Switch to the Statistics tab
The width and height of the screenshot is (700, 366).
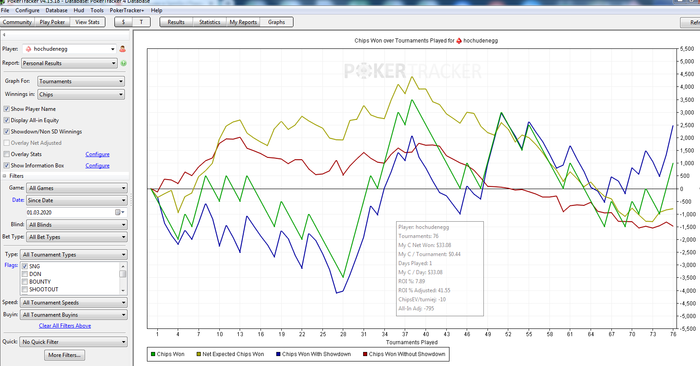pyautogui.click(x=210, y=22)
